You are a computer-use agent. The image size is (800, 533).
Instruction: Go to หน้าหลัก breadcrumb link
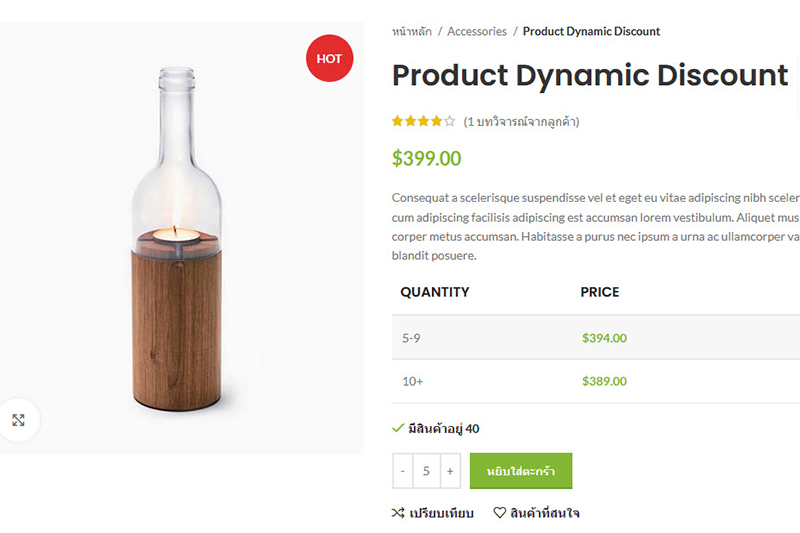click(x=412, y=32)
